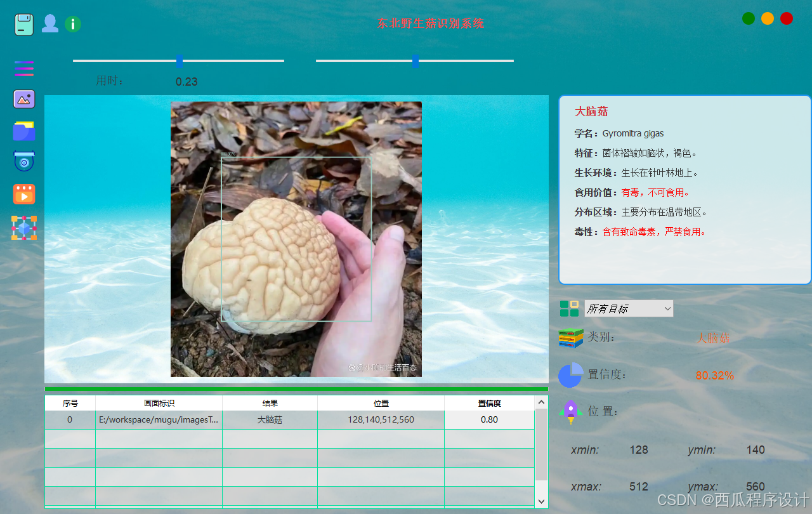Click the table scrollbar up arrow
Viewport: 812px width, 514px height.
click(x=541, y=402)
